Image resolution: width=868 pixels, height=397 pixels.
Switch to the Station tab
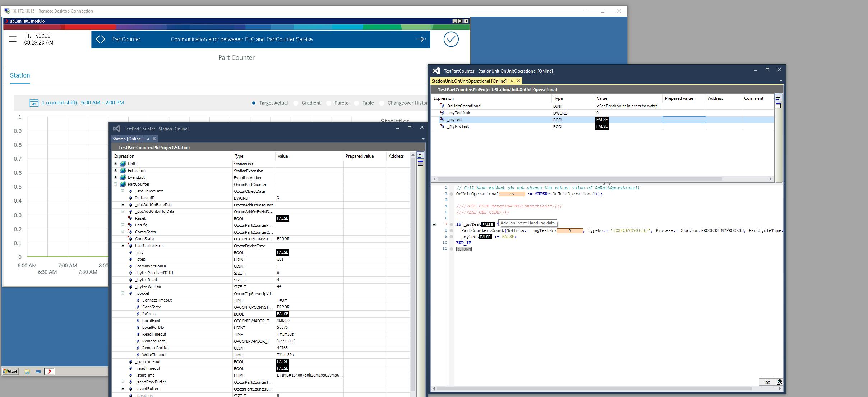[x=20, y=75]
